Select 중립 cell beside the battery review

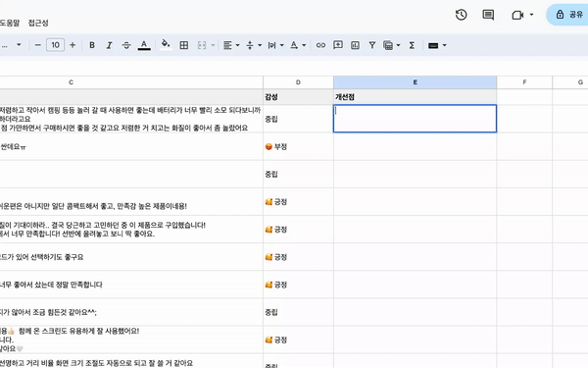pyautogui.click(x=298, y=119)
